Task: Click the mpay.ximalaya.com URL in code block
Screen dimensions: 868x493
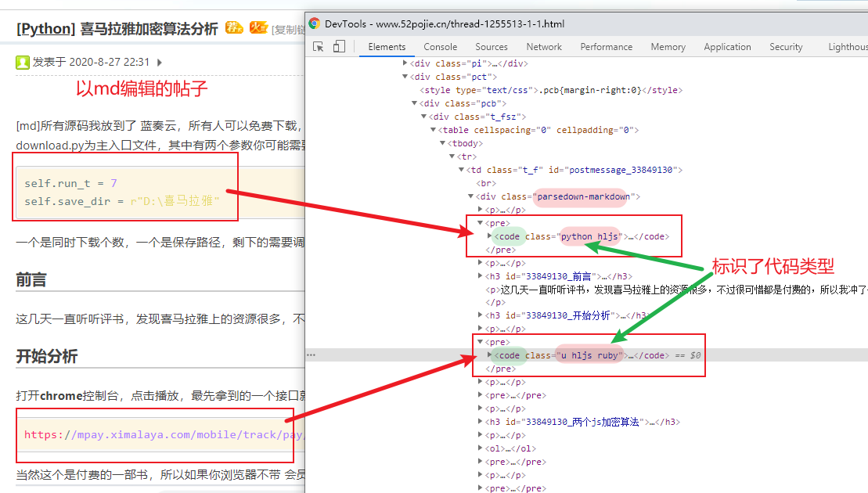Action: click(x=164, y=434)
